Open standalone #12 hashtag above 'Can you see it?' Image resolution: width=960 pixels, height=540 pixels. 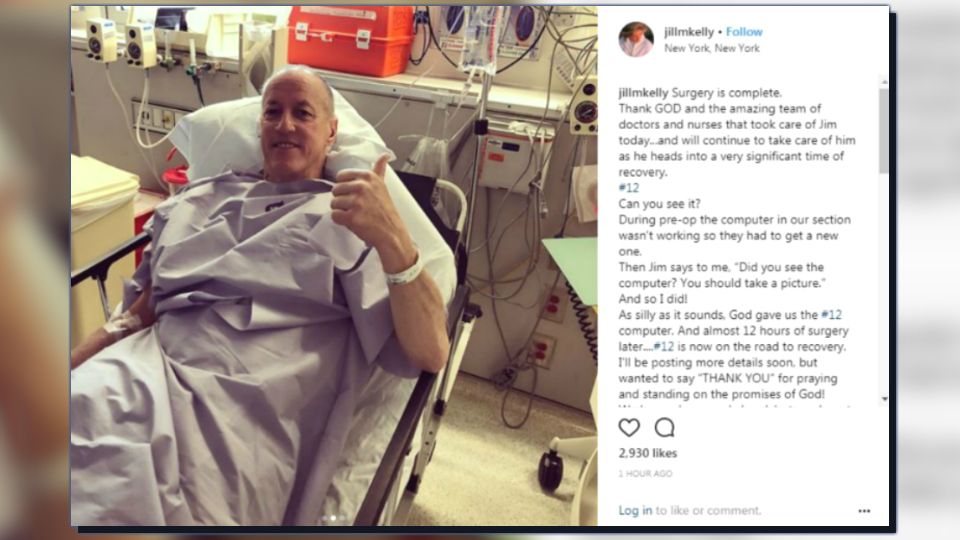(x=628, y=188)
